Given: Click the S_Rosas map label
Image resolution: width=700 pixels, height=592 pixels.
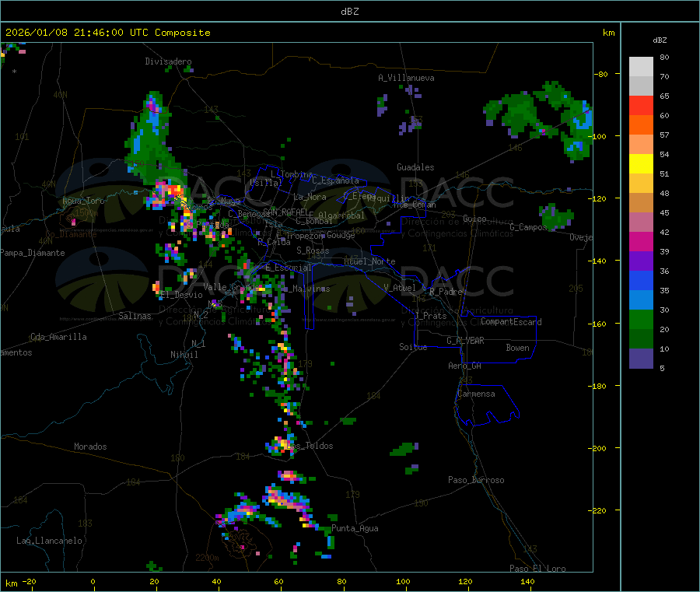Looking at the screenshot, I should pos(313,250).
